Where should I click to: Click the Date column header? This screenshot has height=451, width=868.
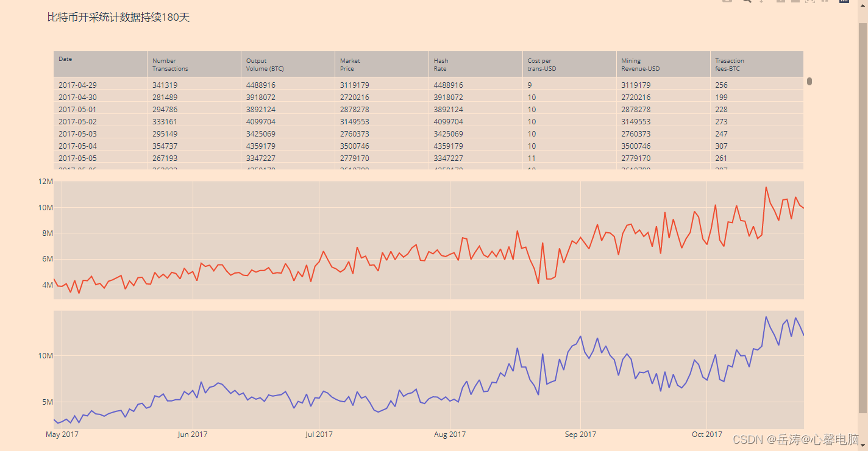[x=100, y=64]
